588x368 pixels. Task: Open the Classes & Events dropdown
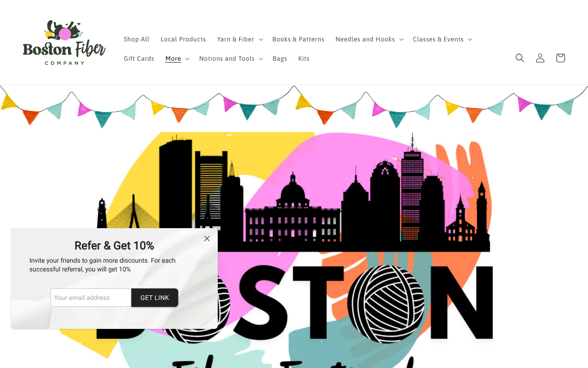[442, 40]
